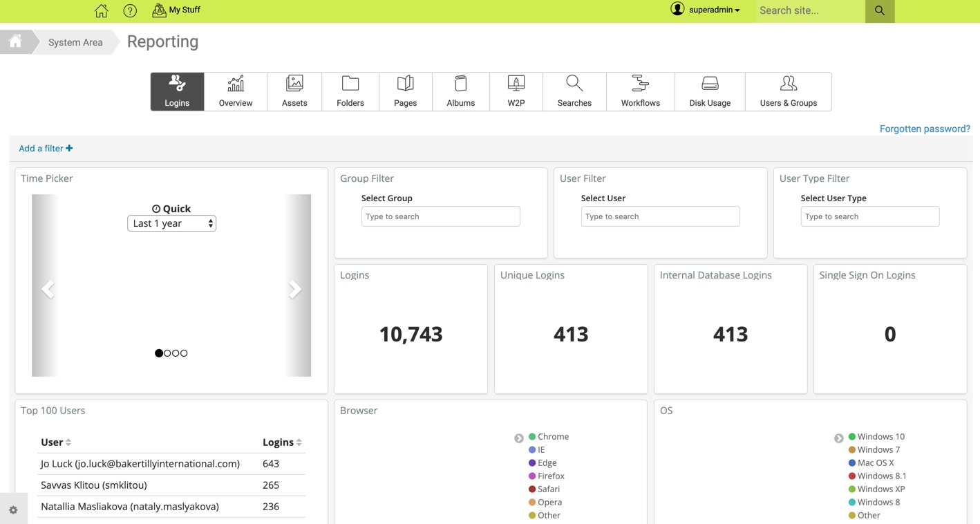Click the Add a filter link text
Viewport: 980px width, 524px height.
pyautogui.click(x=41, y=148)
